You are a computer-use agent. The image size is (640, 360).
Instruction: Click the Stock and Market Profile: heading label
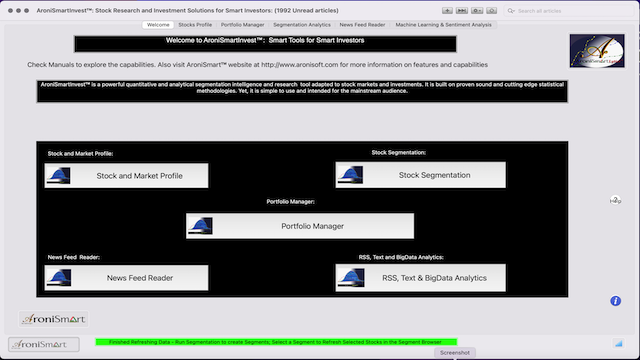pos(80,154)
